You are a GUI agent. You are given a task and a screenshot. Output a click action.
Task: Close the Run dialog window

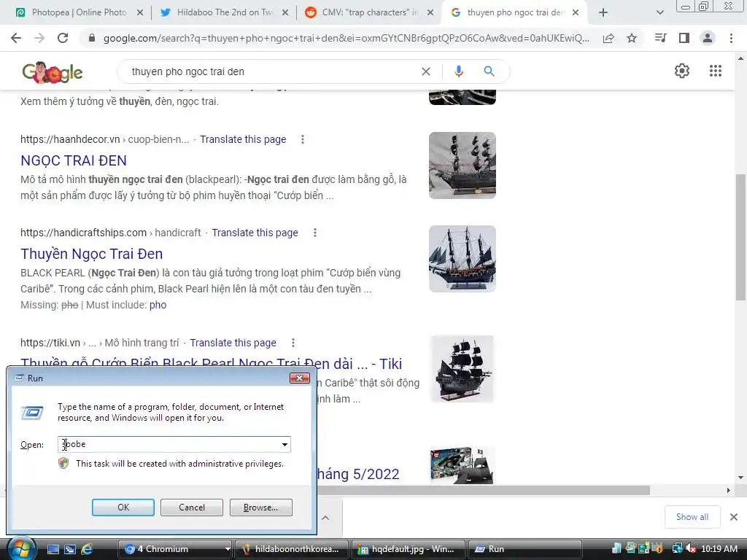pyautogui.click(x=300, y=378)
